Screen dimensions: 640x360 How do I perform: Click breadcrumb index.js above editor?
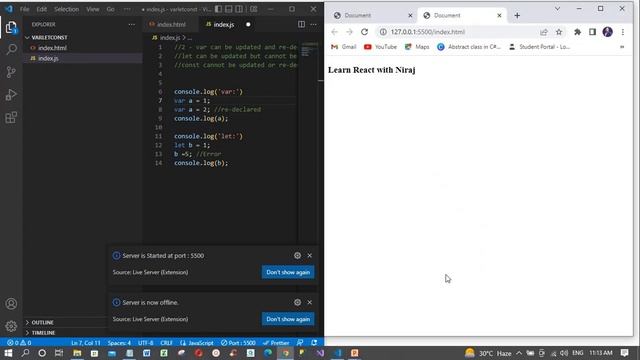coord(170,38)
